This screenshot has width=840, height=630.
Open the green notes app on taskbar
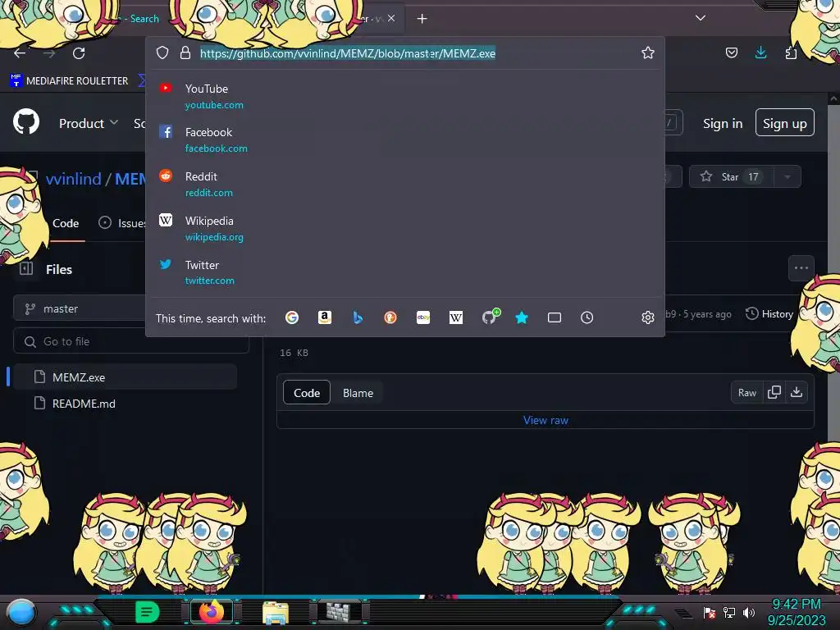[x=148, y=612]
